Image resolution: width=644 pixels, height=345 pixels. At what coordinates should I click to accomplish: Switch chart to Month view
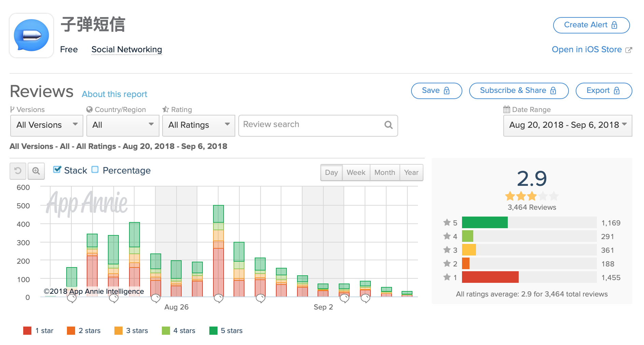tap(385, 172)
